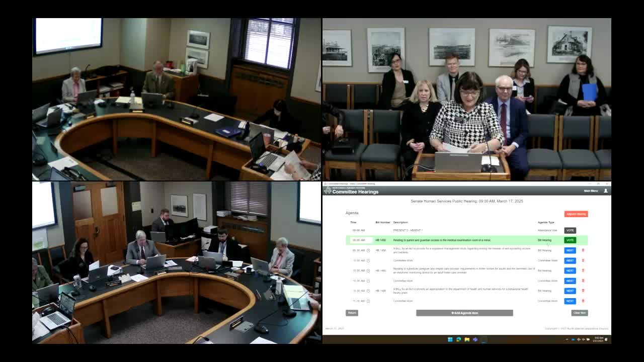Image resolution: width=644 pixels, height=362 pixels.
Task: Click the parent and guardian access bill description
Action: click(x=442, y=240)
